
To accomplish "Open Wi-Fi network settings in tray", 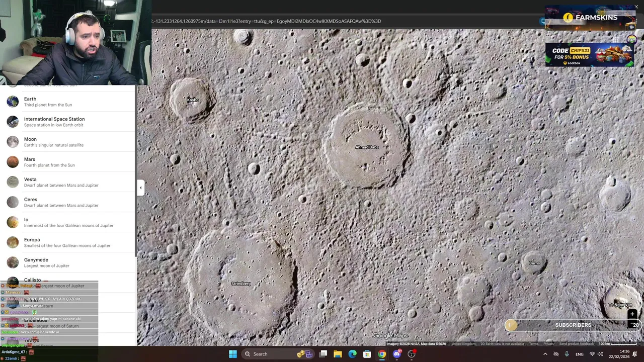I will tap(592, 354).
